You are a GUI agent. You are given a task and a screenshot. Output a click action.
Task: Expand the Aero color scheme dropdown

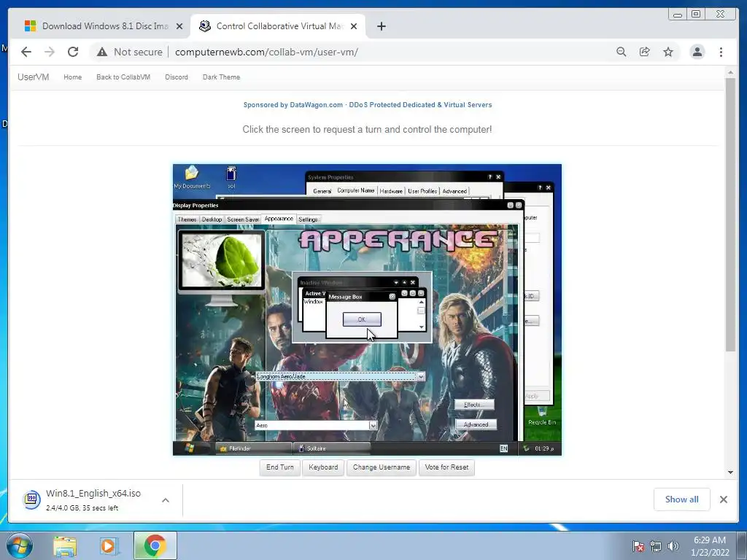click(x=373, y=425)
